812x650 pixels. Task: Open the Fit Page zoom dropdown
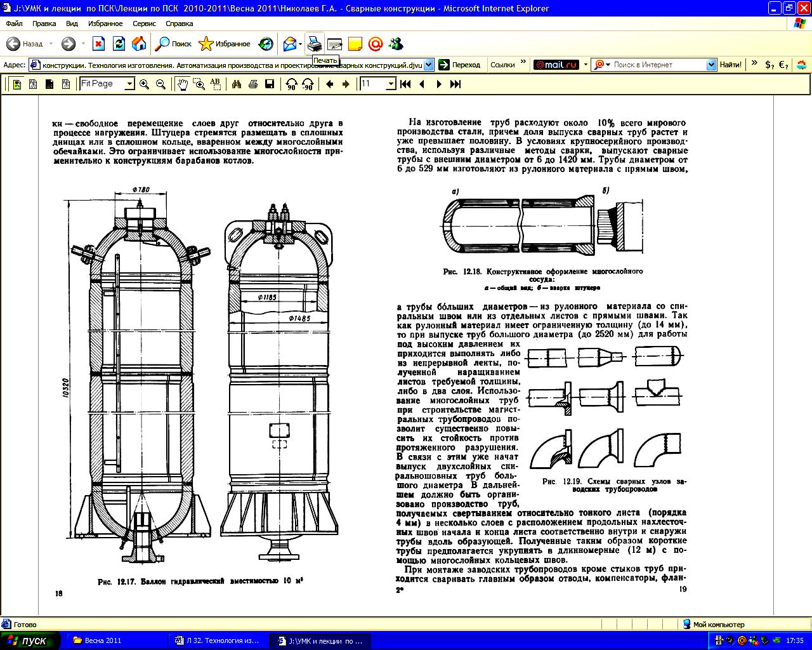click(x=129, y=84)
